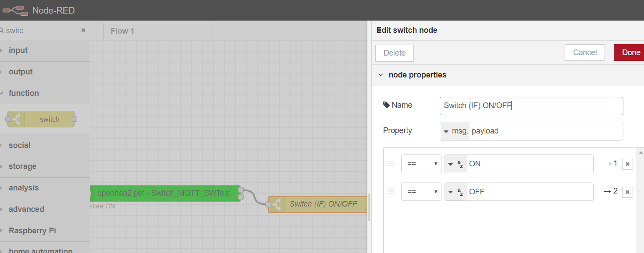Select the openhab2 get Switch_MQTT_SWTest node
This screenshot has width=644, height=253.
(164, 193)
